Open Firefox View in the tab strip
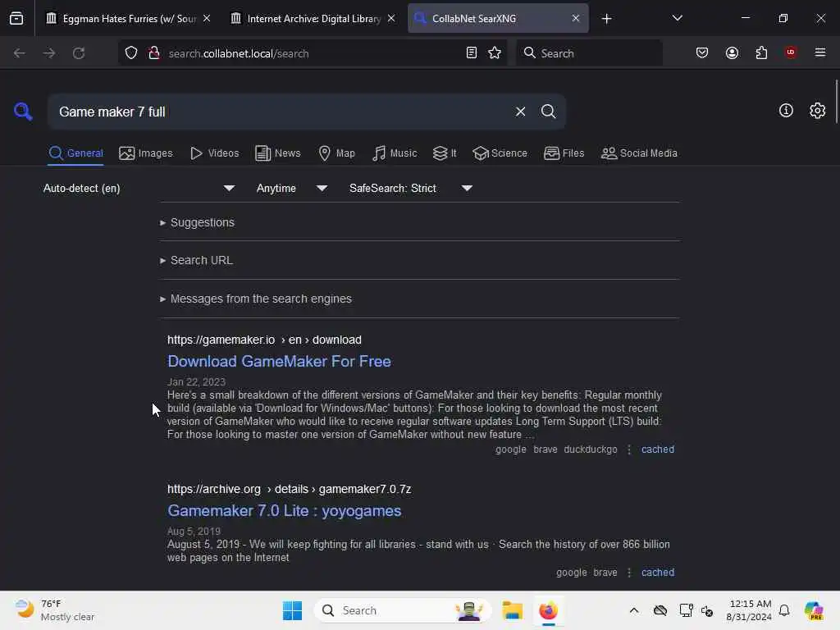Screen dimensions: 840x630 [x=16, y=18]
